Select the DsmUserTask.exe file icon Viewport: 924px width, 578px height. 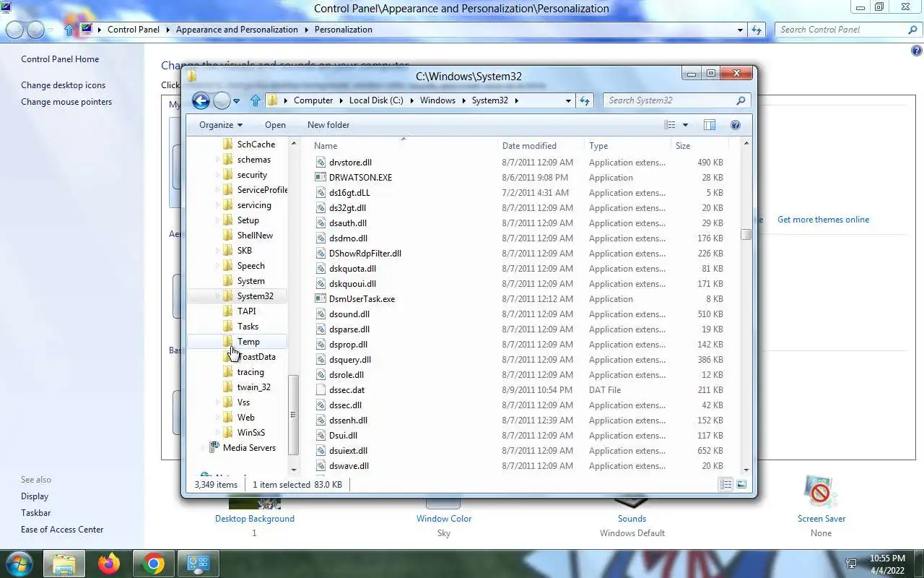point(321,298)
